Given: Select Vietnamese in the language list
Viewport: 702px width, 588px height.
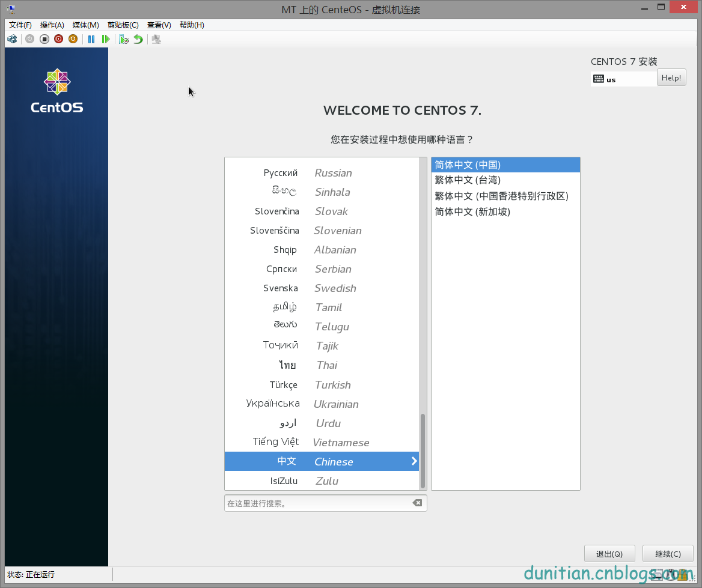Looking at the screenshot, I should point(322,443).
